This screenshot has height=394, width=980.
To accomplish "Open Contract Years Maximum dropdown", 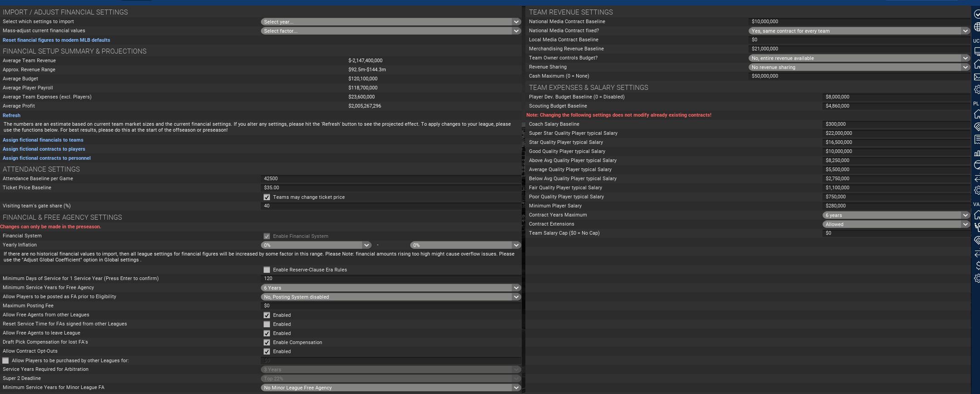I will tap(896, 215).
